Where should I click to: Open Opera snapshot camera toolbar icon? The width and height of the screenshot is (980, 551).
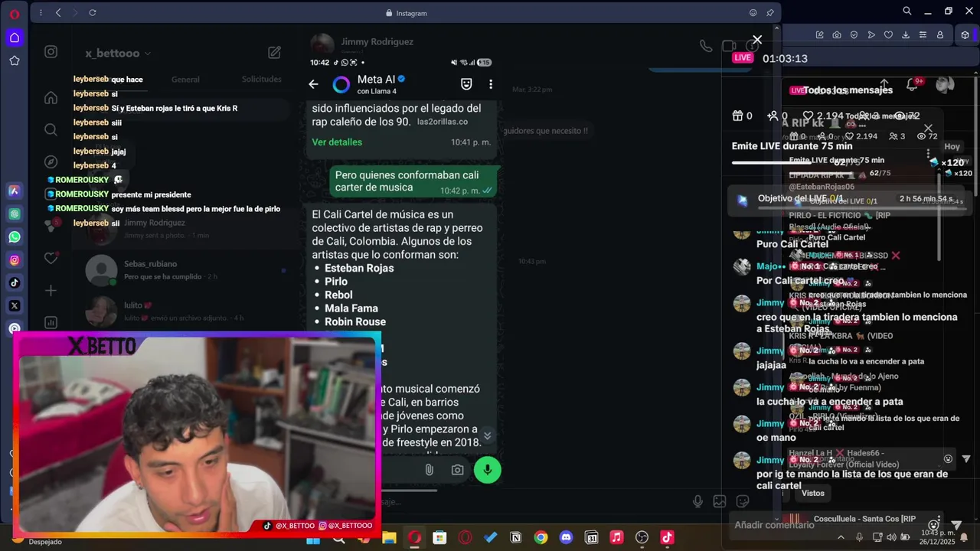click(837, 34)
